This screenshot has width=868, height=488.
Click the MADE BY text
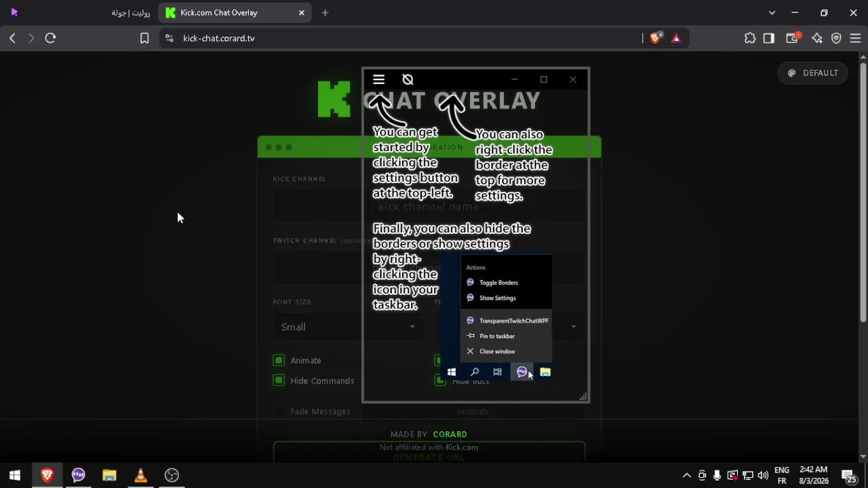pyautogui.click(x=409, y=434)
